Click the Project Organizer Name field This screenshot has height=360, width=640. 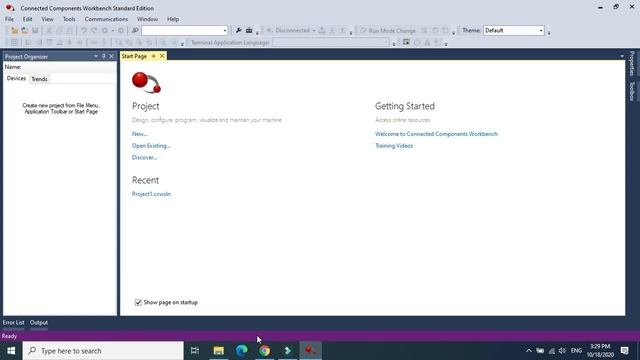(x=60, y=67)
